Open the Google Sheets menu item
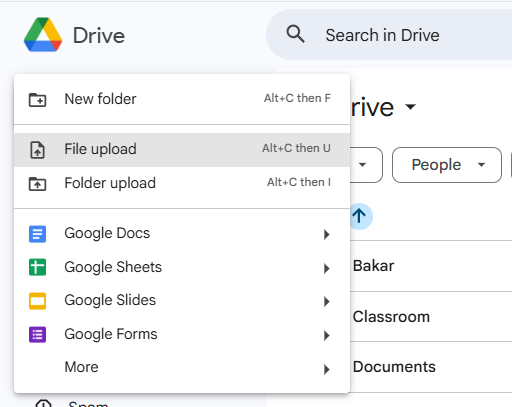 [182, 267]
